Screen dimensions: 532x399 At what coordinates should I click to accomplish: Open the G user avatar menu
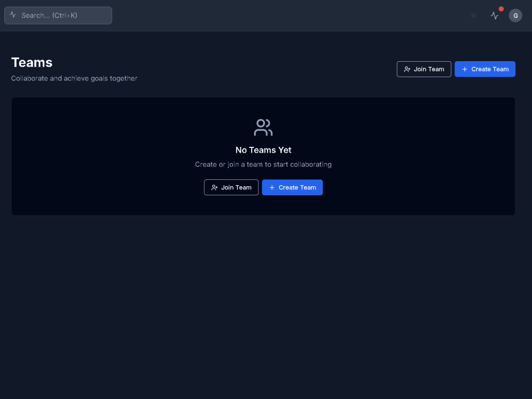(516, 15)
